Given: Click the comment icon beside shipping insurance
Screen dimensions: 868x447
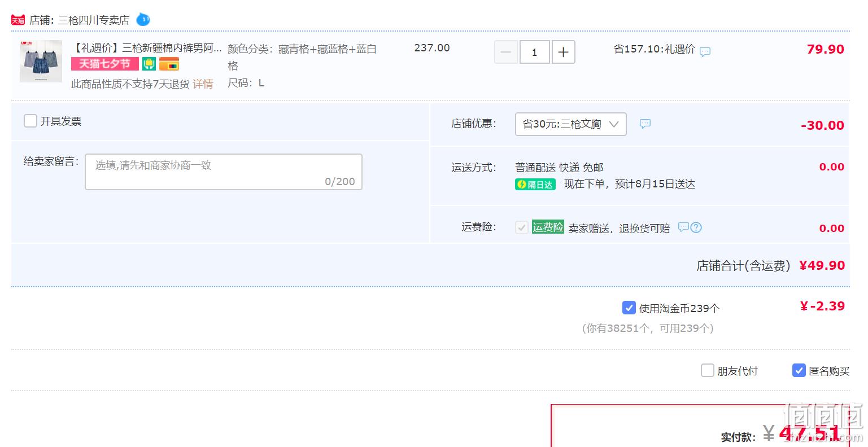Looking at the screenshot, I should [683, 227].
